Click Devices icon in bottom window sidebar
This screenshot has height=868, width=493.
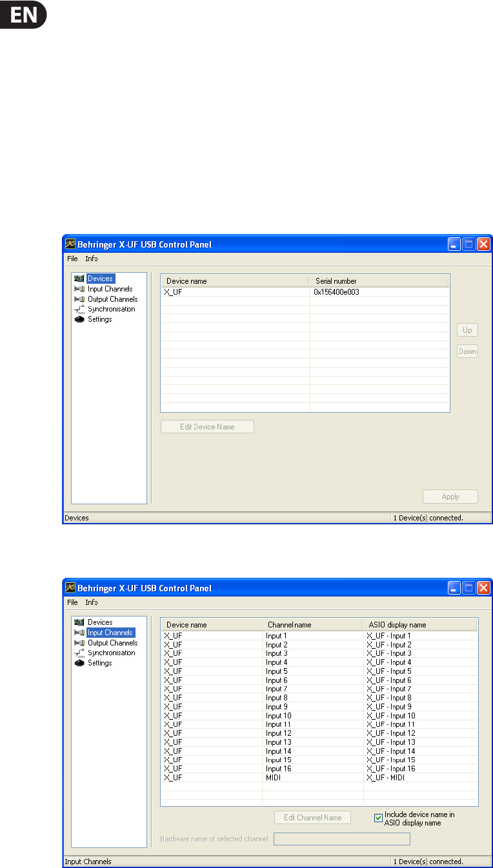tap(79, 622)
